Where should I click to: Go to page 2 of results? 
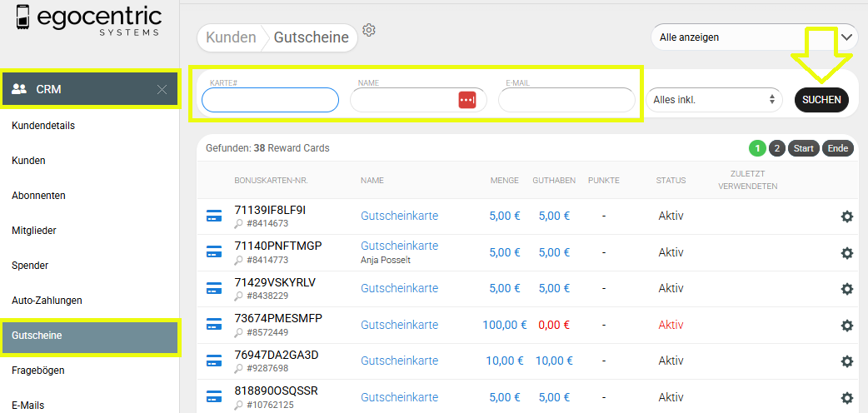(x=776, y=148)
